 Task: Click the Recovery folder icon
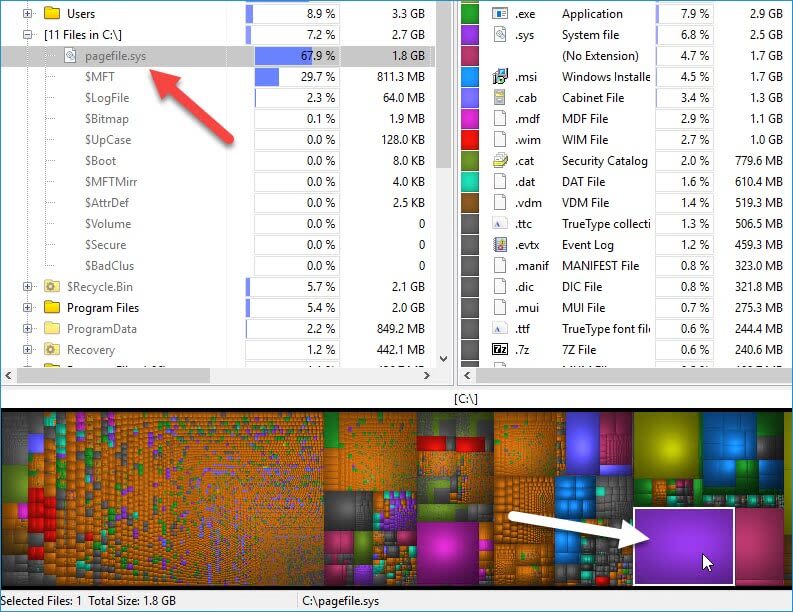tap(52, 349)
